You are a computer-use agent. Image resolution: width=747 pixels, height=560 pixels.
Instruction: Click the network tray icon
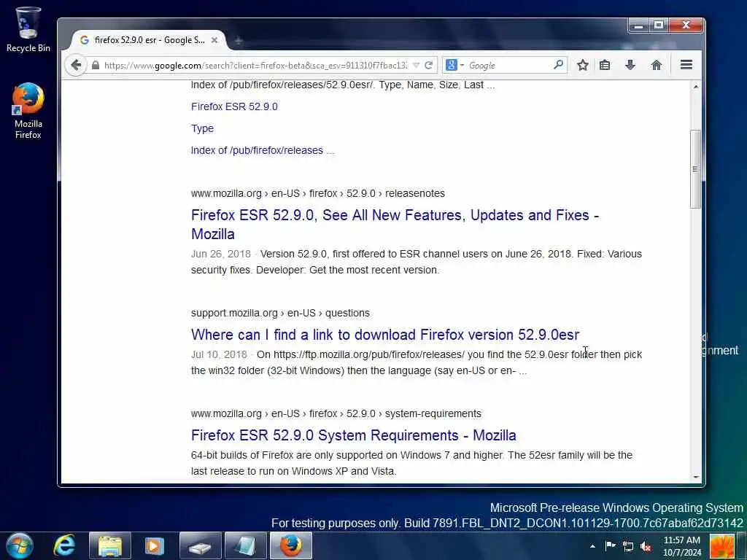click(628, 546)
